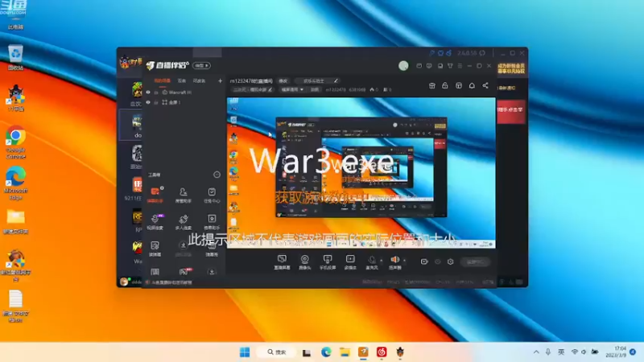Open the task center checklist tool icon
The width and height of the screenshot is (644, 362).
coord(212,195)
